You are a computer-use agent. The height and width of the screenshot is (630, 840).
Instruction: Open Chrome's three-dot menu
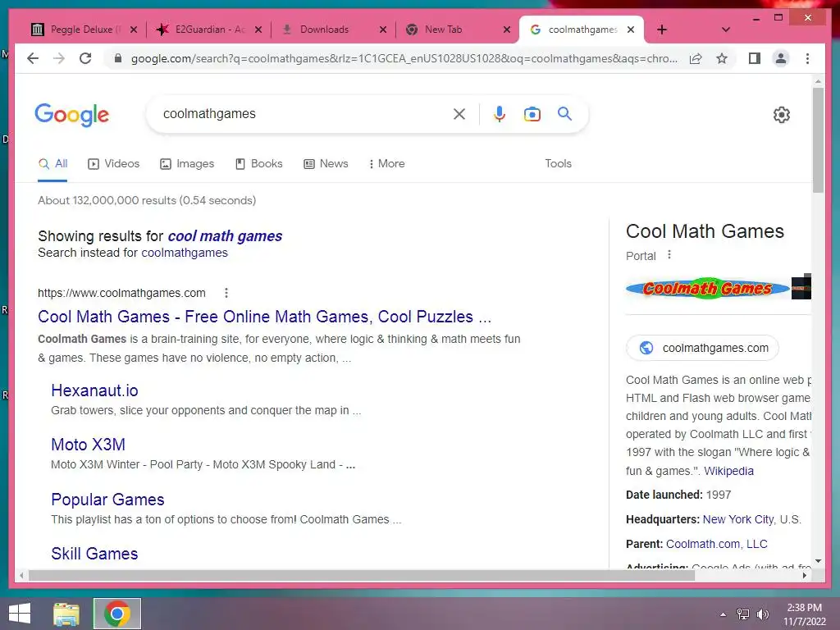[x=807, y=58]
